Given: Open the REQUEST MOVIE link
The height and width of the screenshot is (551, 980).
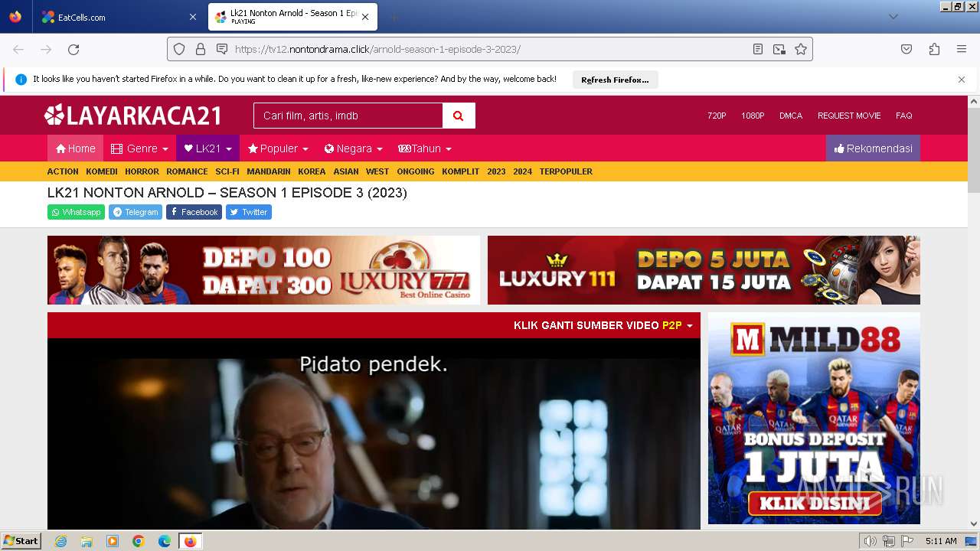Looking at the screenshot, I should pyautogui.click(x=849, y=116).
